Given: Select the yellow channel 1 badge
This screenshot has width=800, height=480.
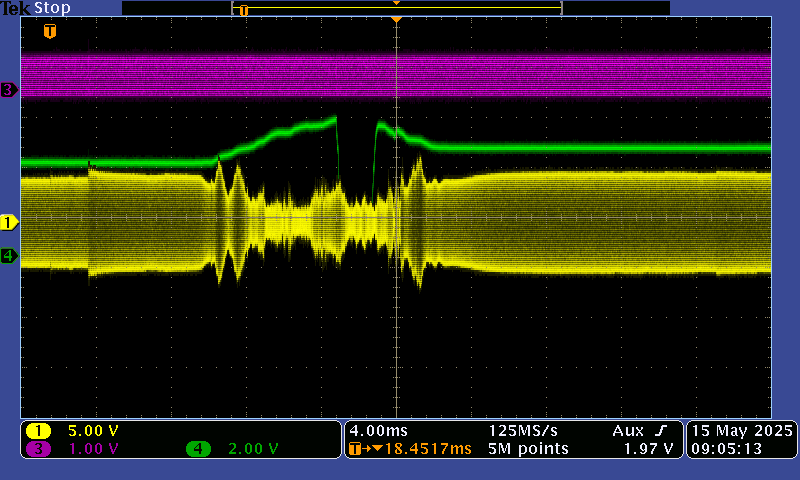Looking at the screenshot, I should pos(39,431).
